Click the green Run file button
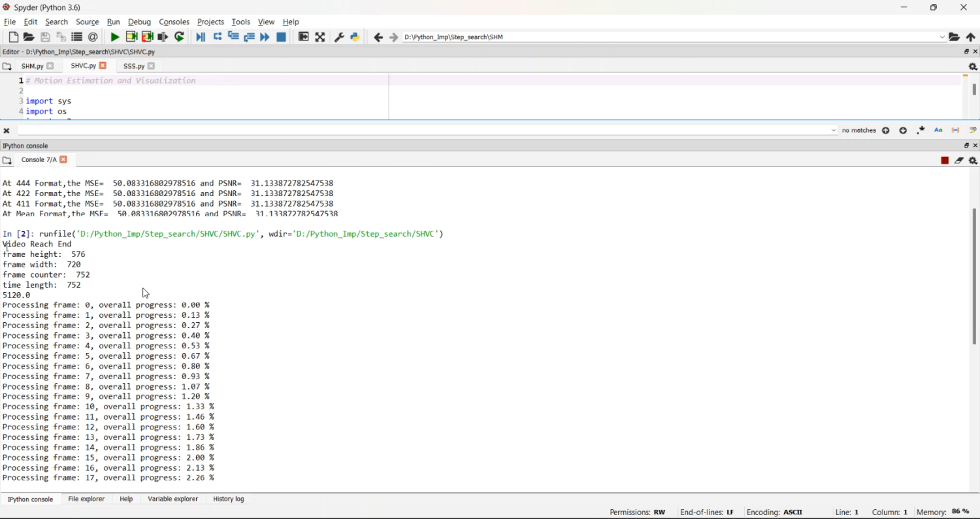Viewport: 980px width, 519px height. (x=115, y=37)
